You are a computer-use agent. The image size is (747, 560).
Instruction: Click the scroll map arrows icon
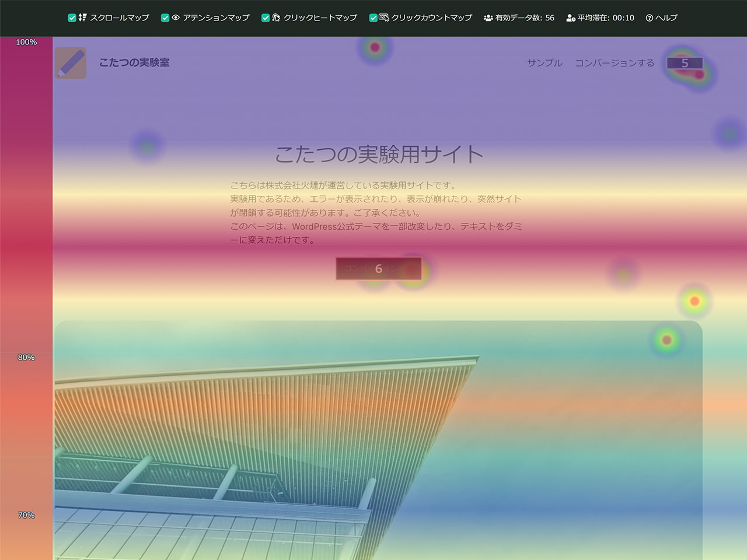82,17
